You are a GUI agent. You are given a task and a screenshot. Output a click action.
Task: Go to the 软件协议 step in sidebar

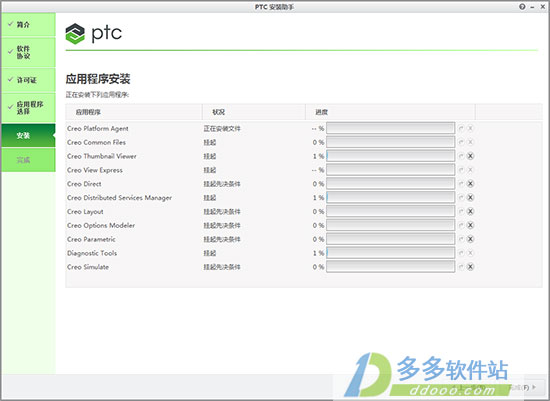(x=28, y=52)
